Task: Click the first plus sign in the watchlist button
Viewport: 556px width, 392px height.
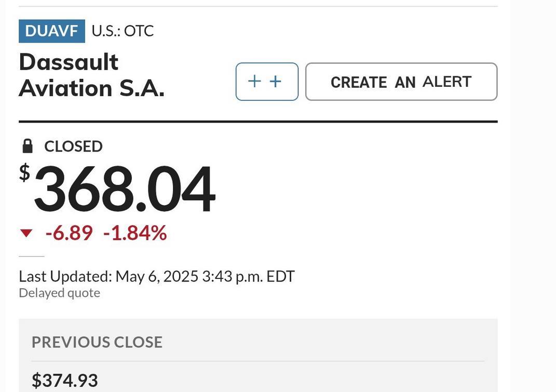Action: tap(254, 81)
